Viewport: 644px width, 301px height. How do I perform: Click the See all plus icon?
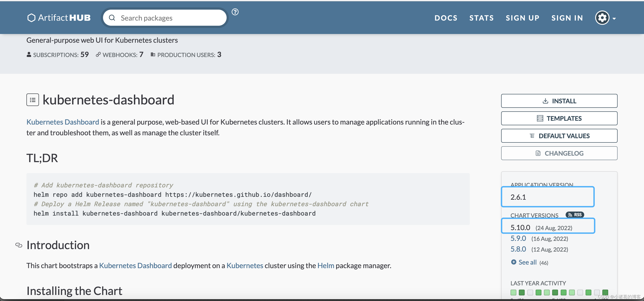[513, 262]
